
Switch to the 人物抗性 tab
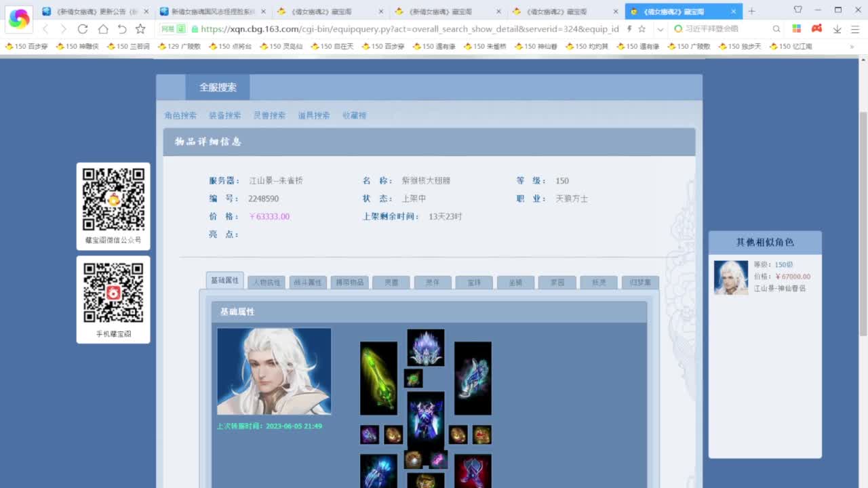pos(266,282)
